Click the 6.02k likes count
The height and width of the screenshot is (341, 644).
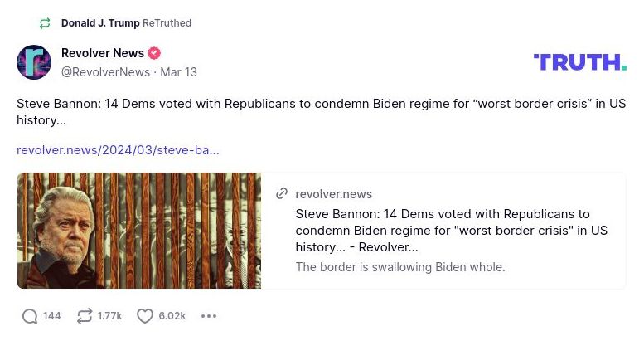click(x=172, y=316)
